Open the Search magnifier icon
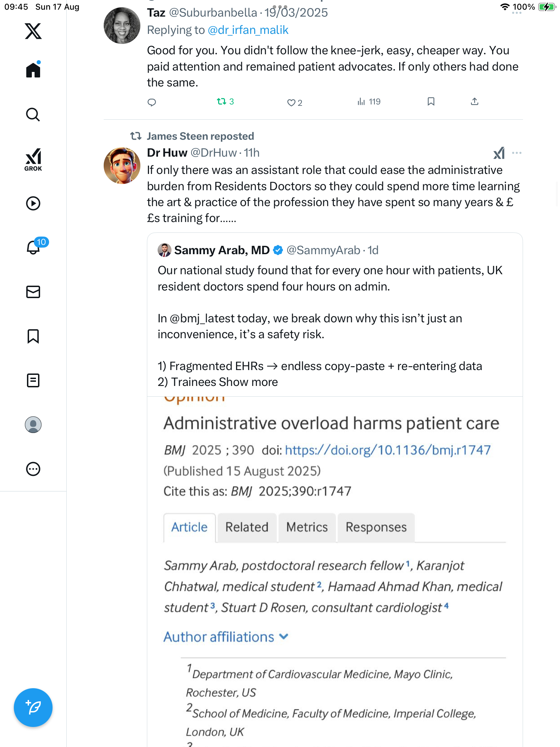The width and height of the screenshot is (560, 747). [x=33, y=114]
